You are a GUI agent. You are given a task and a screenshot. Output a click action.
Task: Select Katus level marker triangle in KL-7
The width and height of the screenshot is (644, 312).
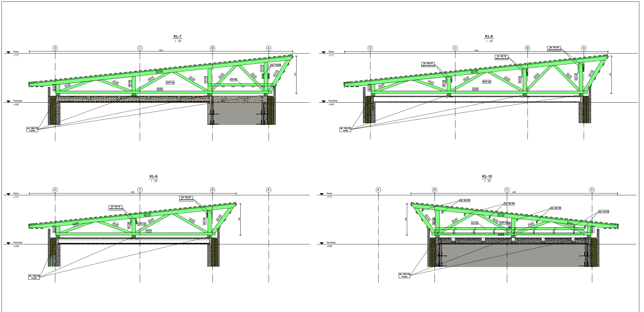pos(9,53)
